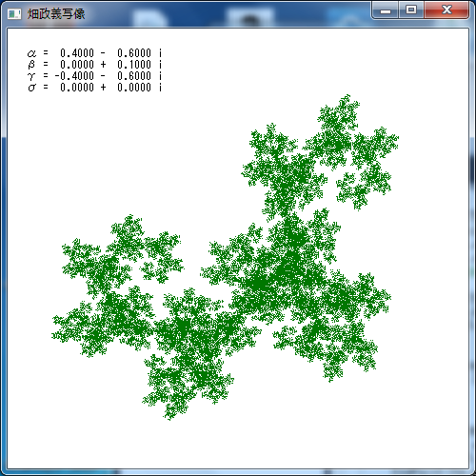The height and width of the screenshot is (476, 476).
Task: Click the γ symbol label
Action: pos(31,76)
